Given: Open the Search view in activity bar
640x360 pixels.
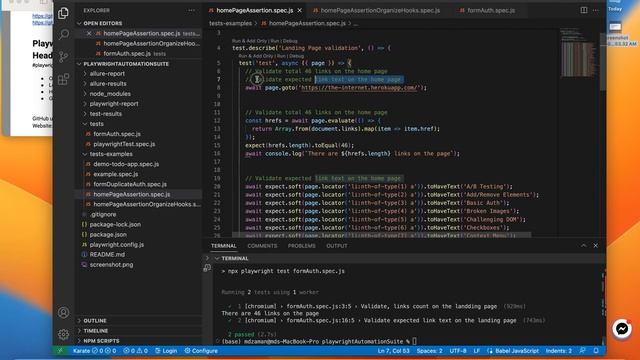Looking at the screenshot, I should click(x=63, y=34).
